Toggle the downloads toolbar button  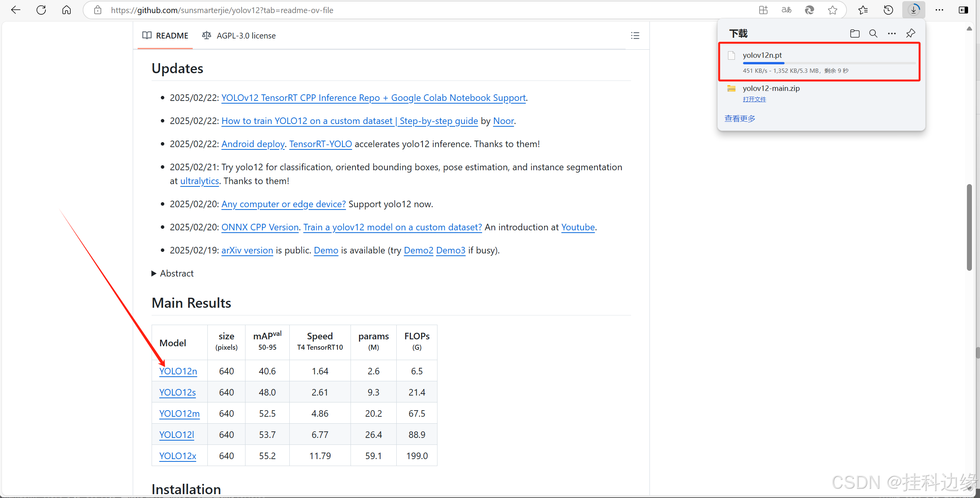[x=913, y=10]
